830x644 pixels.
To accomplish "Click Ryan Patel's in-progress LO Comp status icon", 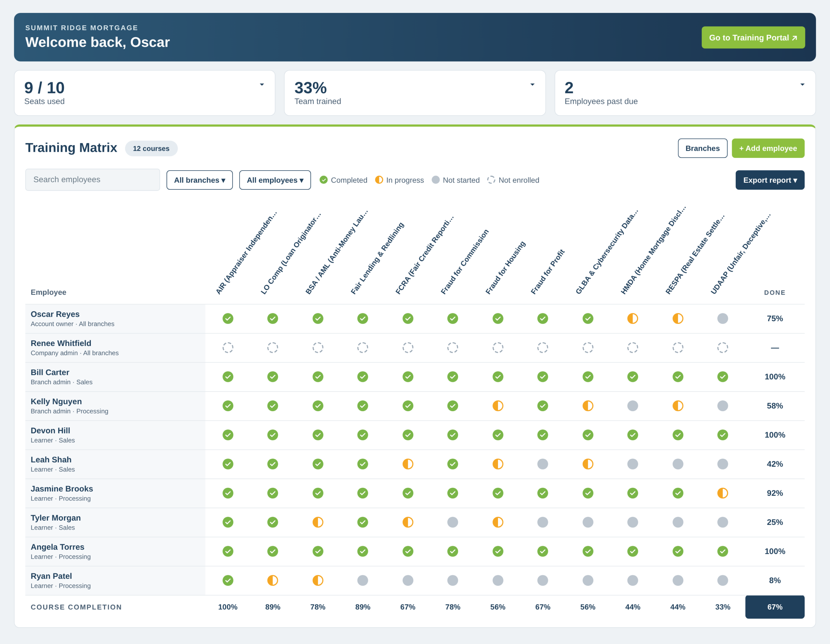I will 272,580.
